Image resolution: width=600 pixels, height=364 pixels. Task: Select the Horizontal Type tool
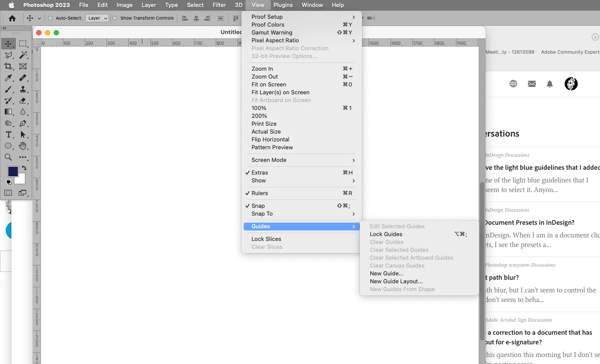tap(8, 134)
